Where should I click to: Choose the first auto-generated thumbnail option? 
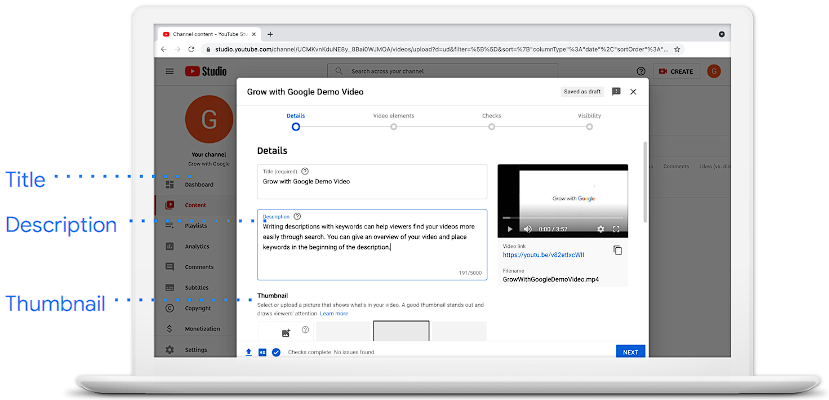pyautogui.click(x=344, y=331)
